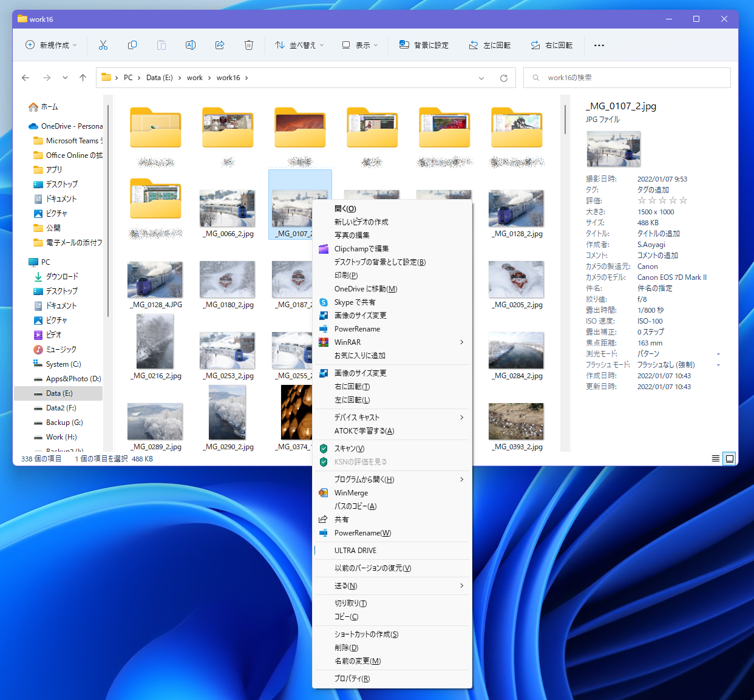Click the Back arrow navigation button
Image resolution: width=754 pixels, height=700 pixels.
tap(25, 78)
